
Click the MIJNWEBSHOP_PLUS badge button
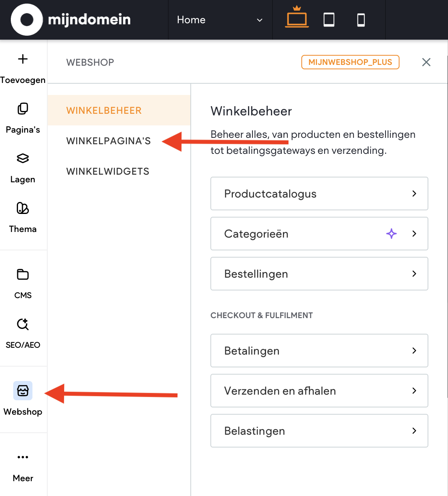tap(350, 62)
